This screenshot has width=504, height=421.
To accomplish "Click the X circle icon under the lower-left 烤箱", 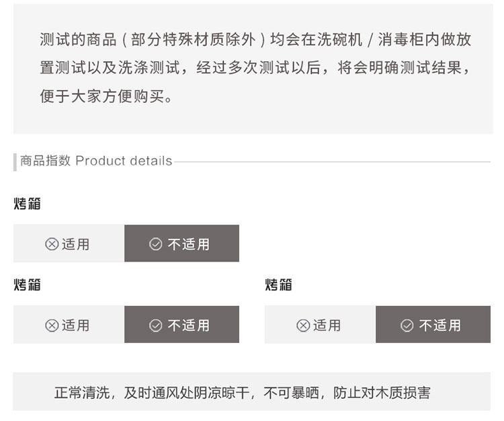I will pyautogui.click(x=52, y=326).
